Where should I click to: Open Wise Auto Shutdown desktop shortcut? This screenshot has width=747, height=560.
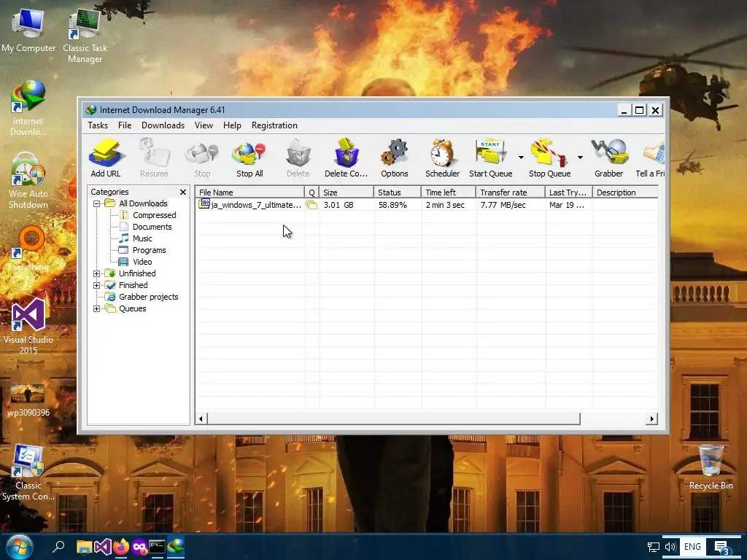coord(28,181)
